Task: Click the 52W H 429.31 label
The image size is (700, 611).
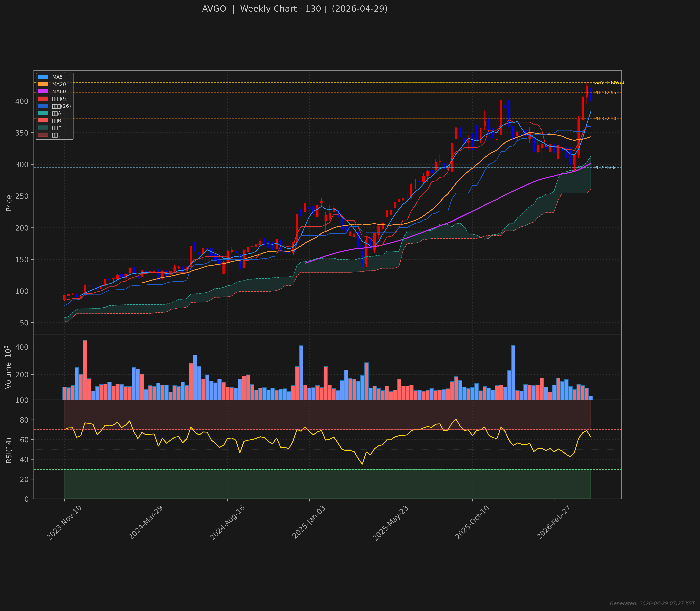Action: pyautogui.click(x=609, y=82)
